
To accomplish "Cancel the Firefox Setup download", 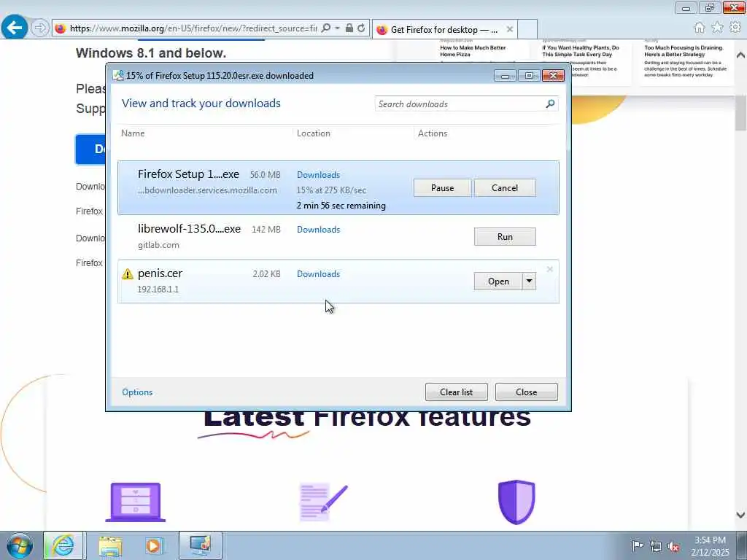I will 505,188.
